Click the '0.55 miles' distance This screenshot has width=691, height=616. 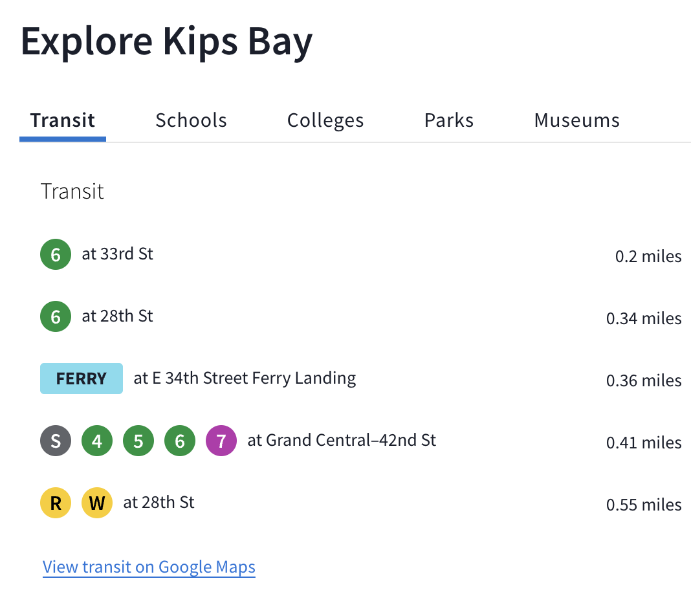tap(644, 505)
